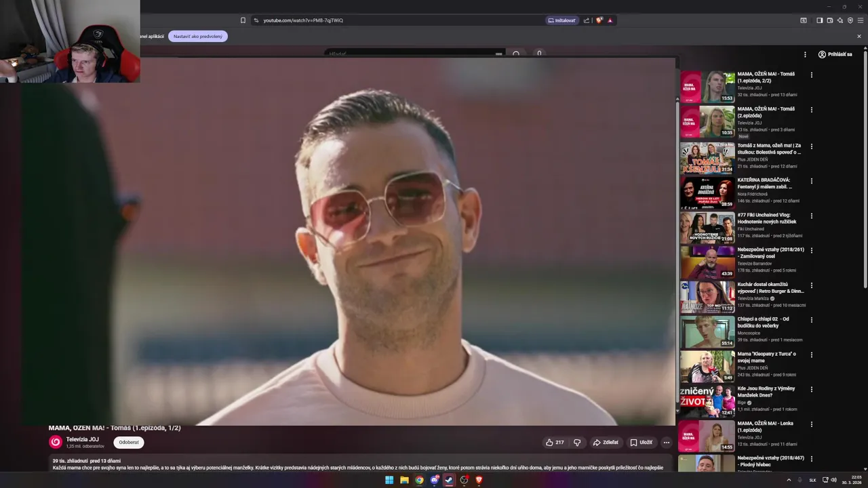Viewport: 868px width, 488px height.
Task: Open the Windows Start button
Action: (389, 480)
